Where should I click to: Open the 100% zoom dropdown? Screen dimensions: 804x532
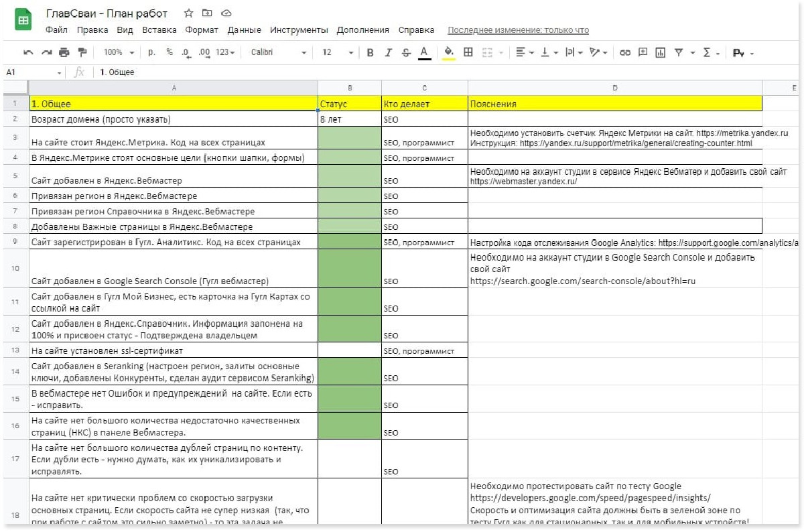(119, 52)
